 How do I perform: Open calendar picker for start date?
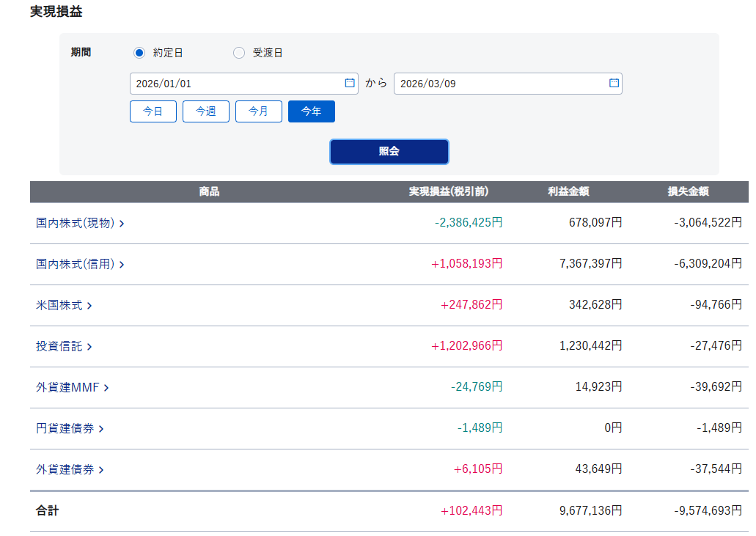[x=350, y=83]
